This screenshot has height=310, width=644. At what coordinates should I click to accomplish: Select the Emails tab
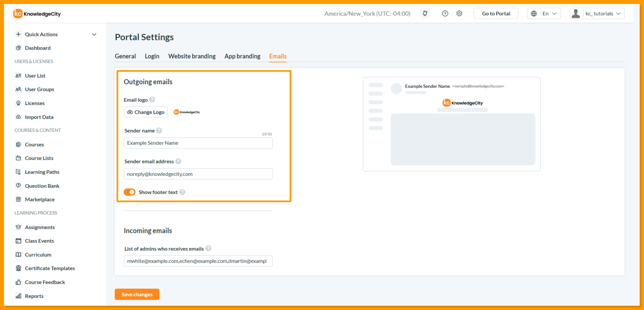(278, 56)
